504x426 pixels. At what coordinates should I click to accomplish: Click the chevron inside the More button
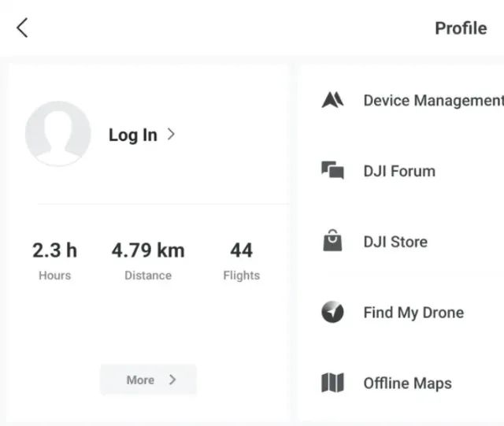click(x=172, y=380)
